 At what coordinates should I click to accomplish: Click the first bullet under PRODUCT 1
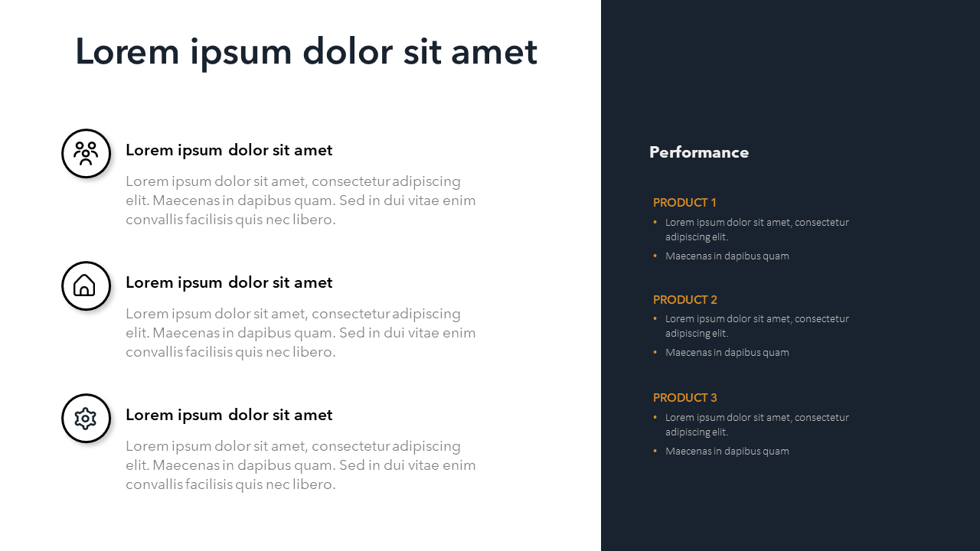click(756, 230)
